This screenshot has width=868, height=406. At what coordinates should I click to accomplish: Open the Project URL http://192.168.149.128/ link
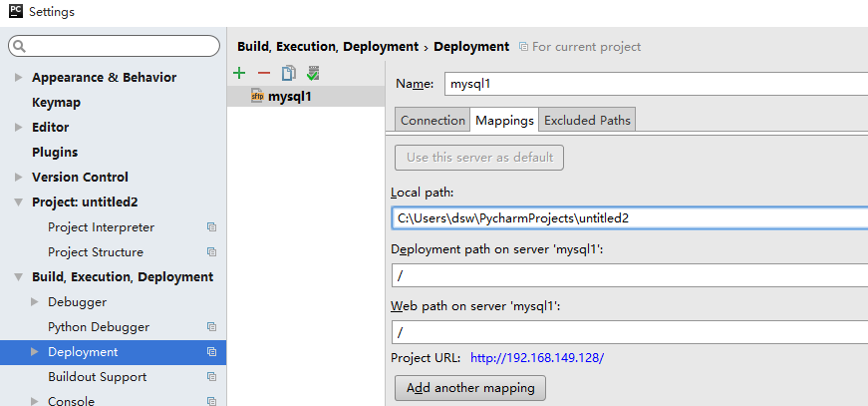(537, 358)
